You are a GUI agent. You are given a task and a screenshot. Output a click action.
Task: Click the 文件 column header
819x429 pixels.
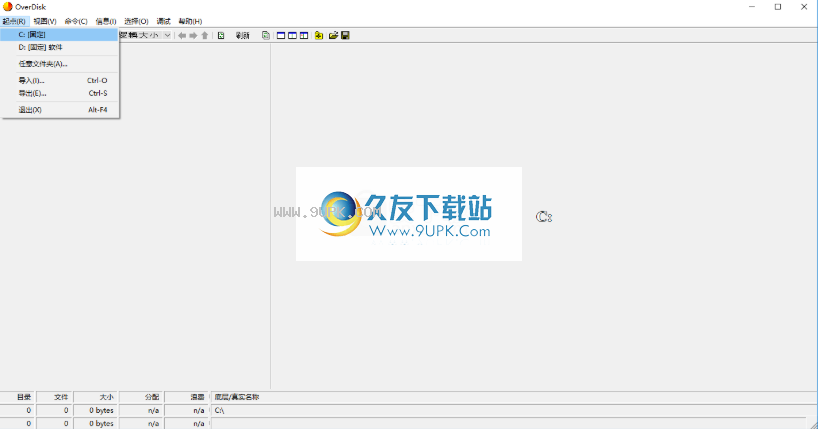(x=55, y=397)
